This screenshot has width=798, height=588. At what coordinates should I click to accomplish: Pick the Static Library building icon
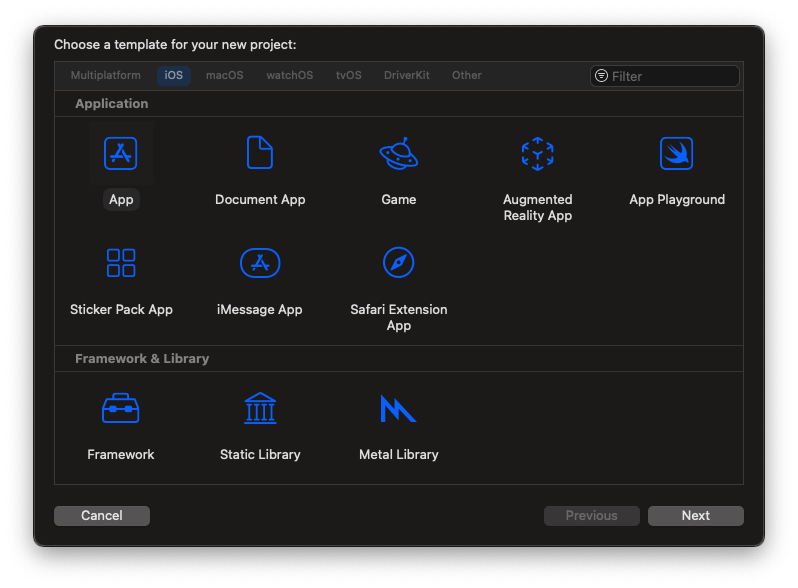[260, 408]
